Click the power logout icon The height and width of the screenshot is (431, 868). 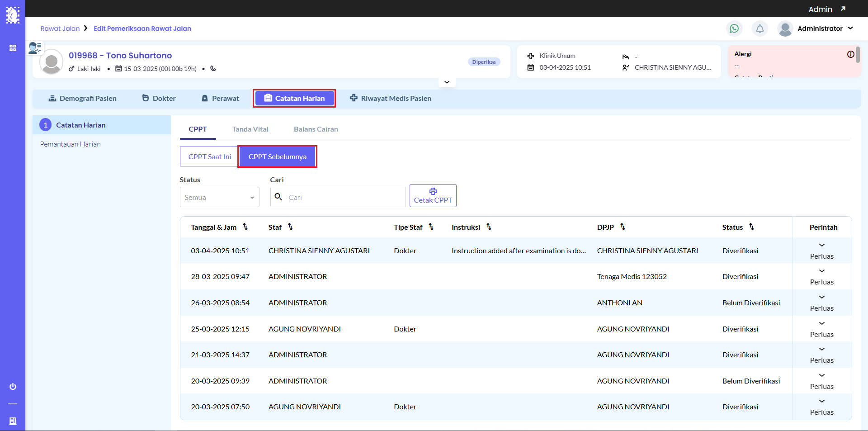click(13, 387)
